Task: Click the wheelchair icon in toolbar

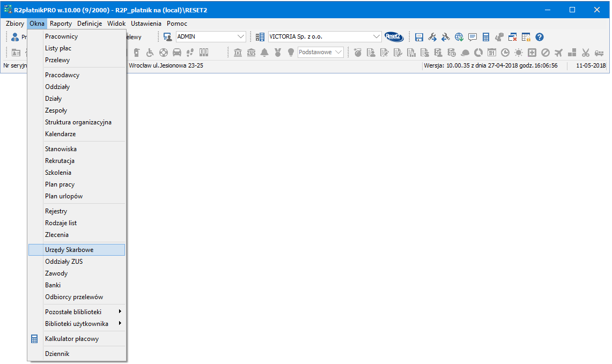Action: [x=150, y=53]
